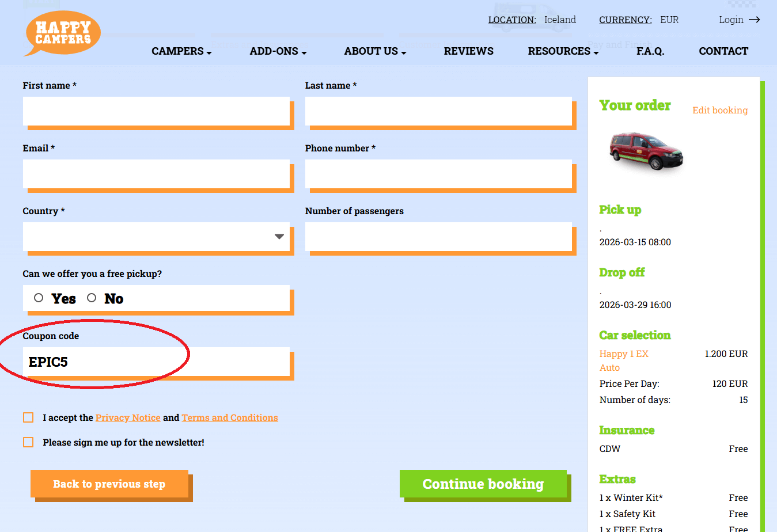Expand the Resources menu

point(563,51)
